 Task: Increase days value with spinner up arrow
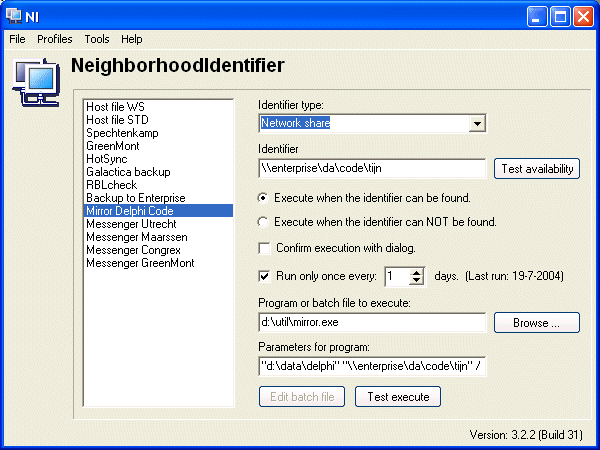click(416, 272)
